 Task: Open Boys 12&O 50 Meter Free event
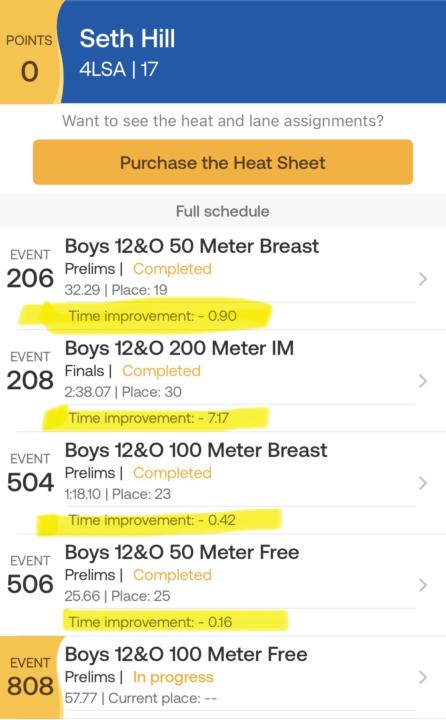click(x=182, y=552)
